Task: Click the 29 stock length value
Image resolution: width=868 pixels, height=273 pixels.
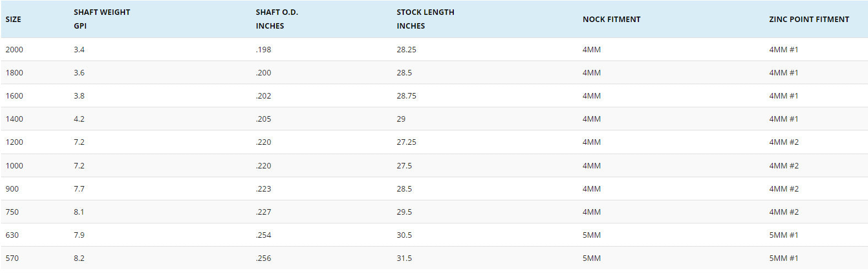Action: click(x=401, y=119)
